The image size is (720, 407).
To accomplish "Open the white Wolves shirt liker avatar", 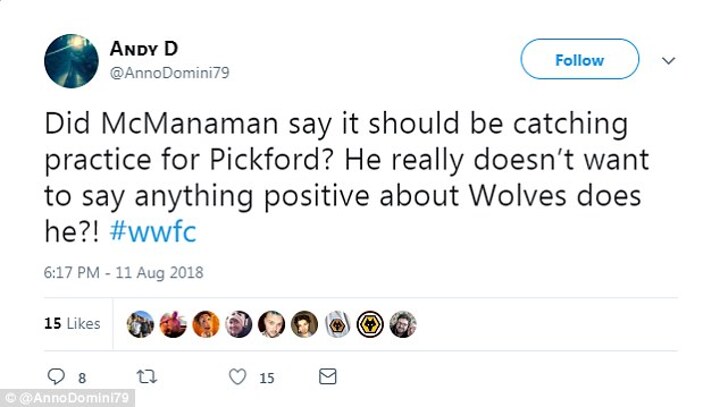I will pos(337,324).
